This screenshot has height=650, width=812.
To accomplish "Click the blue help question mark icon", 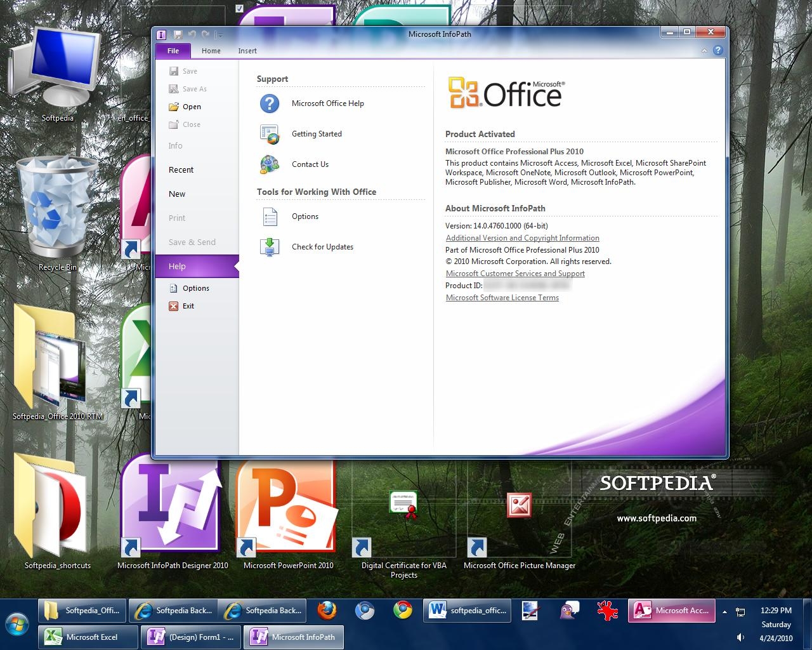I will pyautogui.click(x=718, y=51).
